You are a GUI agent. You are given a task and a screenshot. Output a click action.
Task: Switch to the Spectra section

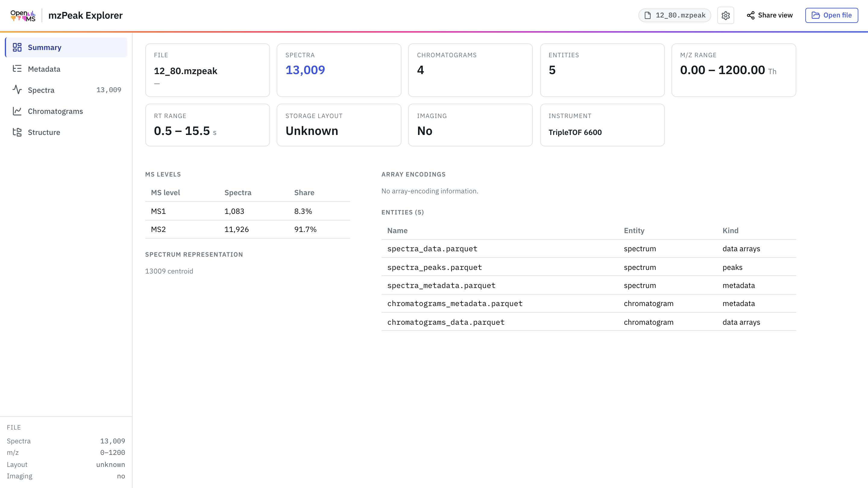pos(66,90)
